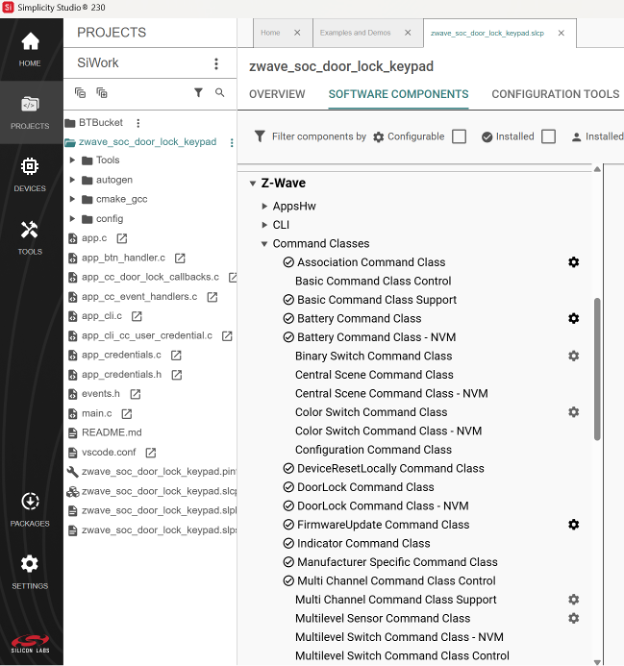The height and width of the screenshot is (666, 624).
Task: Open zwave_soc_door_lock_keypad project three-dot menu
Action: pos(232,143)
